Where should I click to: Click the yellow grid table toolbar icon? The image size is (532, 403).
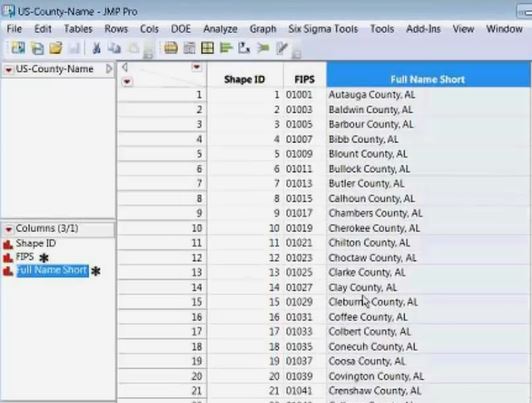(207, 48)
